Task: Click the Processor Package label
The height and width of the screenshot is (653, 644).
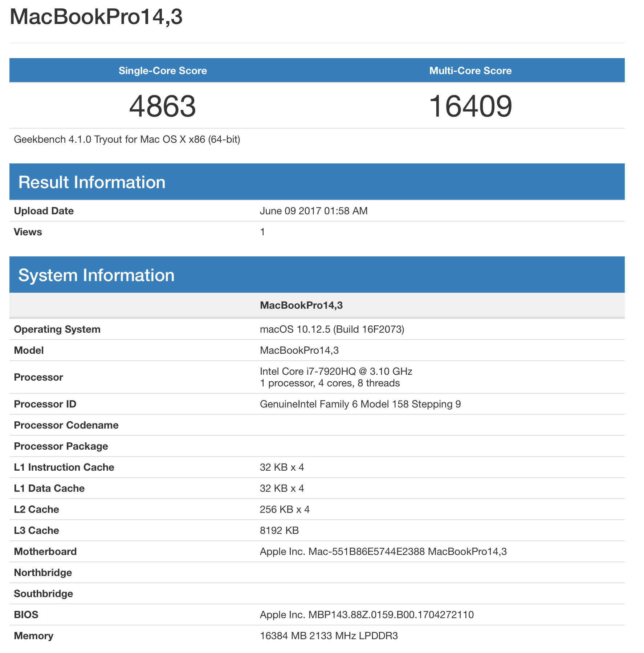Action: pos(61,446)
